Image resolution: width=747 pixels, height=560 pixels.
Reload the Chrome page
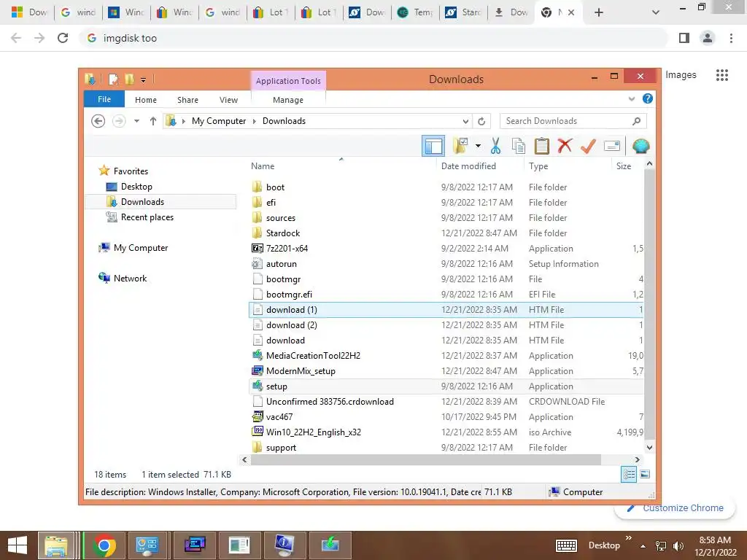tap(63, 38)
